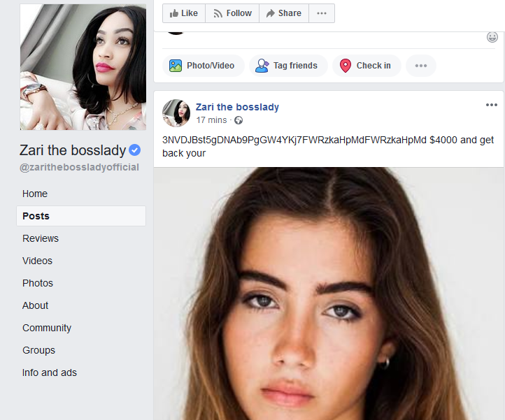Viewport: 505px width, 420px height.
Task: Click the public globe privacy icon
Action: pyautogui.click(x=239, y=120)
